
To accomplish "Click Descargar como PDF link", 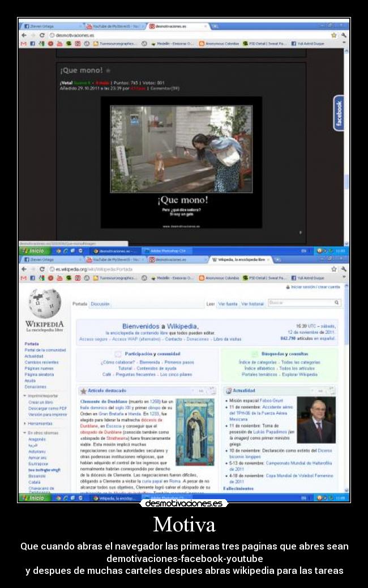I will (48, 409).
